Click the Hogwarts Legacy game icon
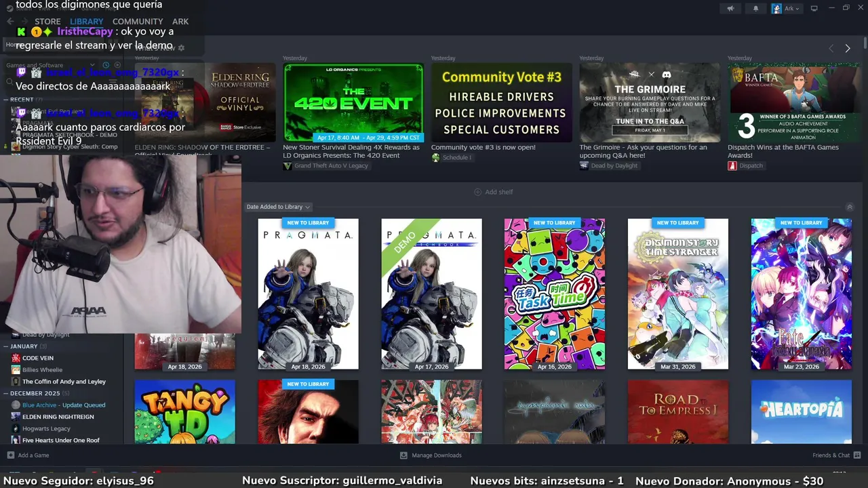Image resolution: width=868 pixels, height=488 pixels. (16, 428)
